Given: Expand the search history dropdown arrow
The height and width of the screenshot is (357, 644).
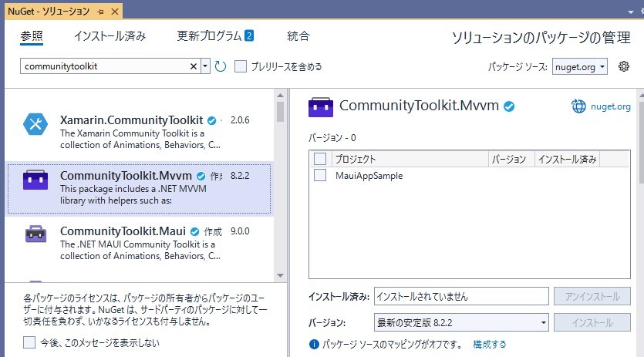Looking at the screenshot, I should (205, 66).
